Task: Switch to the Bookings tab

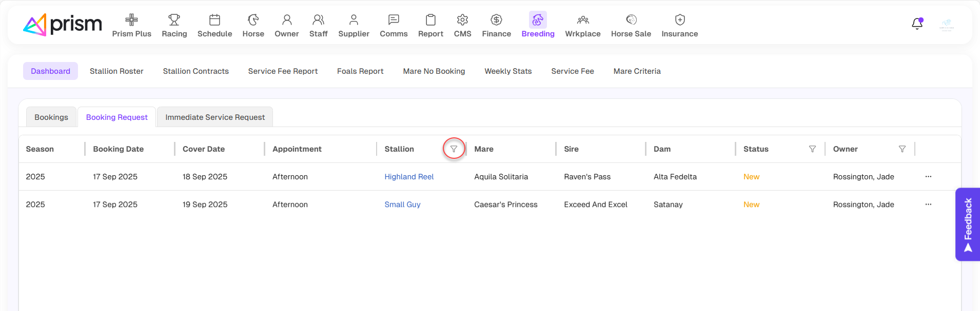Action: (x=51, y=117)
